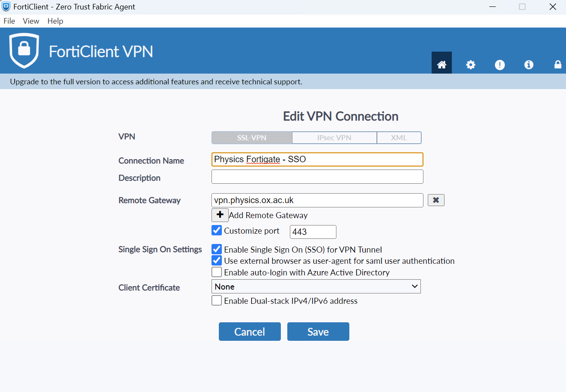Open the Help menu

(x=55, y=21)
